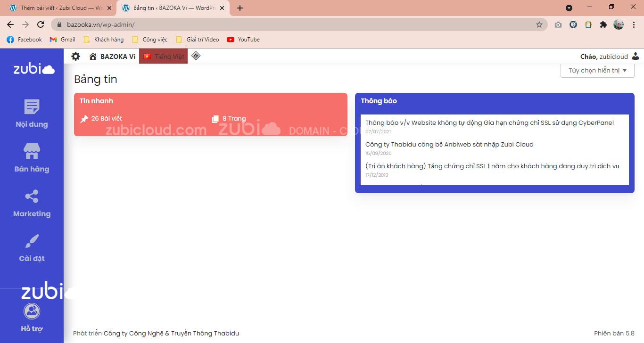The width and height of the screenshot is (644, 343).
Task: Go back to previous page
Action: tap(10, 24)
